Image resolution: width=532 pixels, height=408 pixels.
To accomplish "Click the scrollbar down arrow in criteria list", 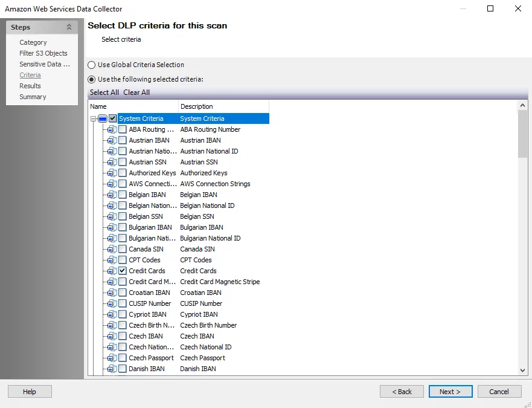I will click(522, 371).
